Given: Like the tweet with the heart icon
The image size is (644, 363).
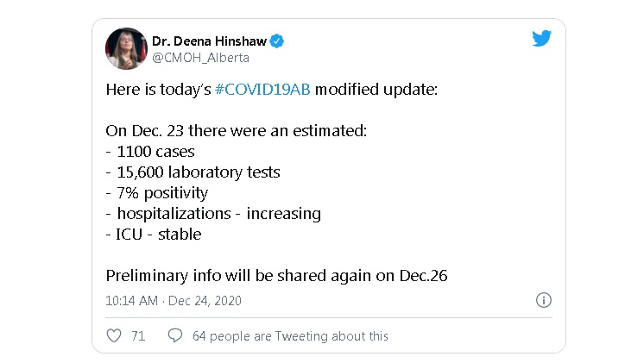Looking at the screenshot, I should pyautogui.click(x=113, y=335).
